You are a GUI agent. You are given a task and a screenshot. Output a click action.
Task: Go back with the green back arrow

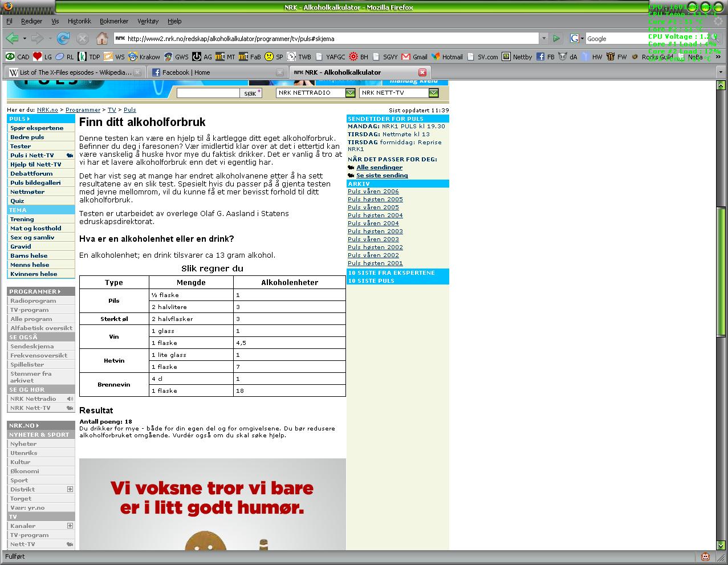[12, 38]
